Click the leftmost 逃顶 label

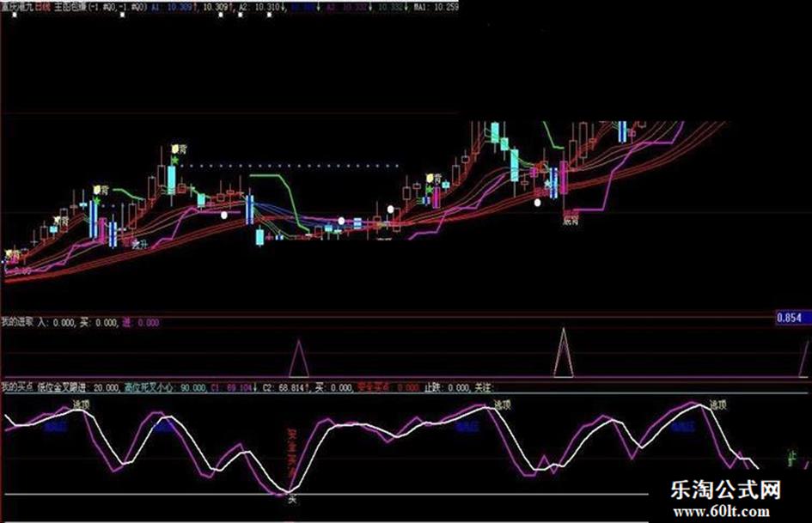81,404
